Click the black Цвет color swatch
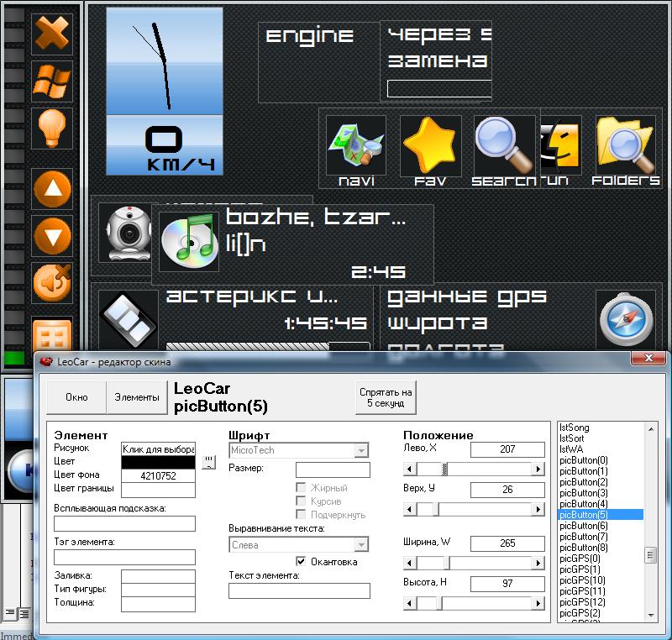Image resolution: width=672 pixels, height=640 pixels. [x=159, y=462]
